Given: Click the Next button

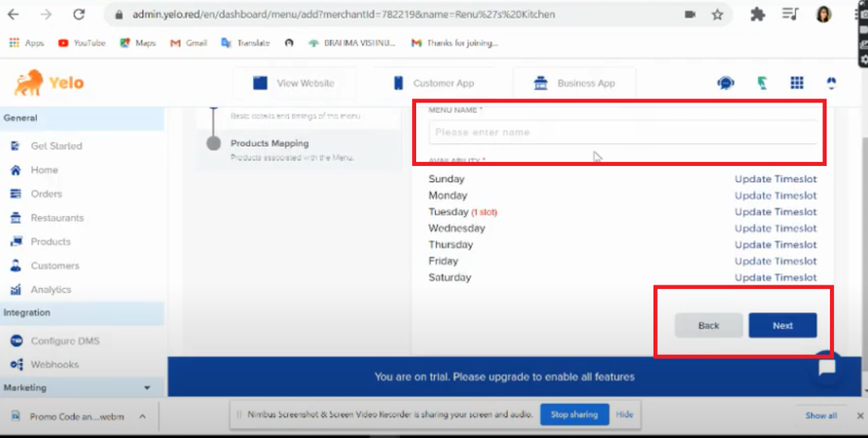Looking at the screenshot, I should click(782, 325).
